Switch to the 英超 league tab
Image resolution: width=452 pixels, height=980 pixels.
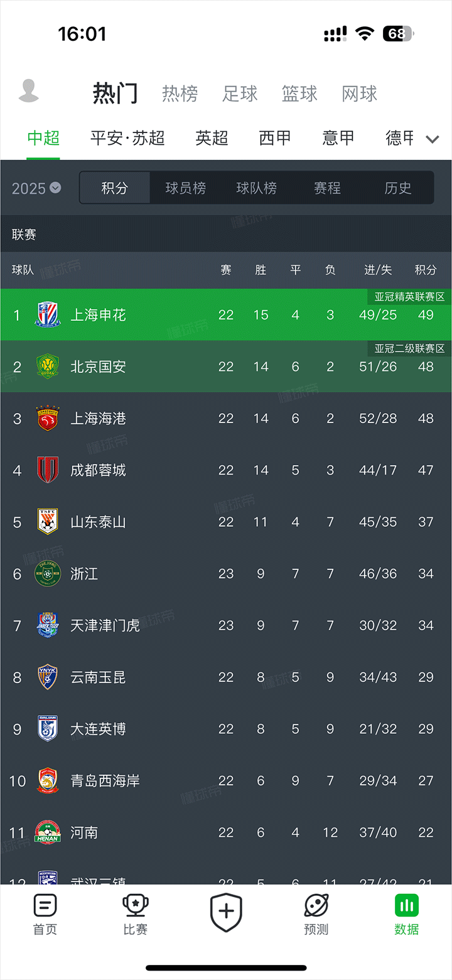212,138
